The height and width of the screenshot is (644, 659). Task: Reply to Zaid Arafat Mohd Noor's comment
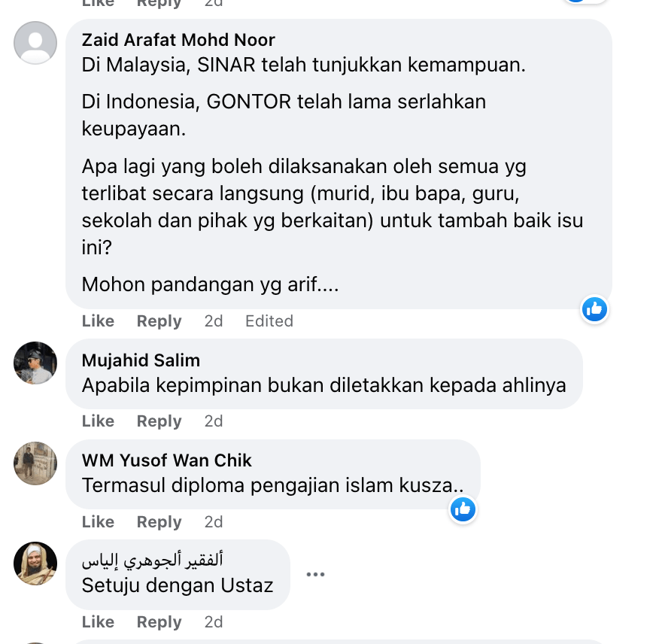pyautogui.click(x=159, y=320)
